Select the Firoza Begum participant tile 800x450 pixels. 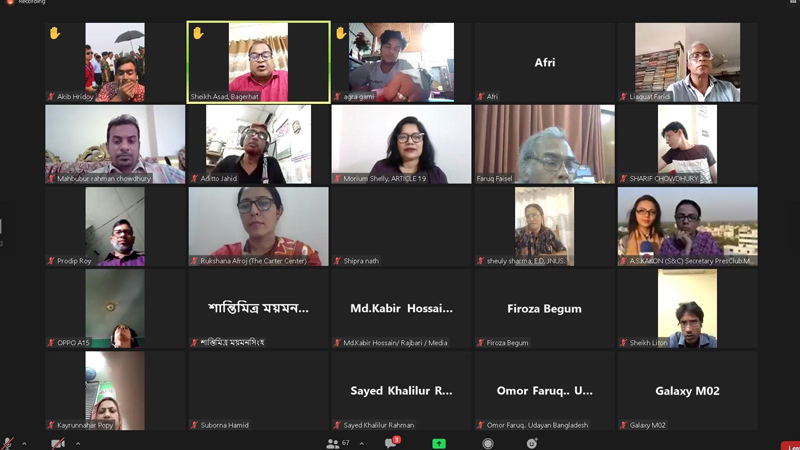[x=544, y=309]
